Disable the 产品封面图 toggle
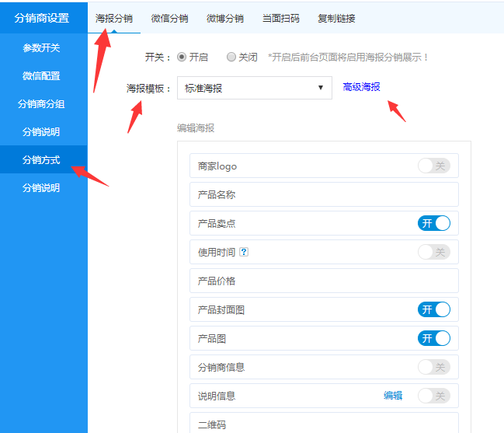Viewport: 504px width, 433px height. pos(433,309)
